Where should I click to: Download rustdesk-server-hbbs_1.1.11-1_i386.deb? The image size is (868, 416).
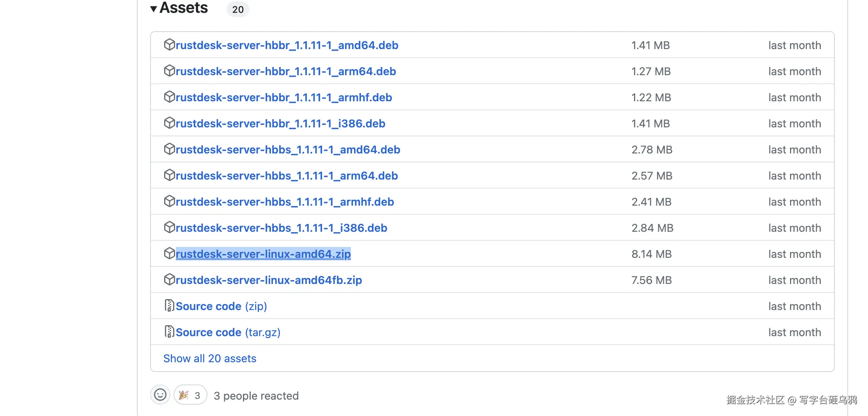point(282,228)
